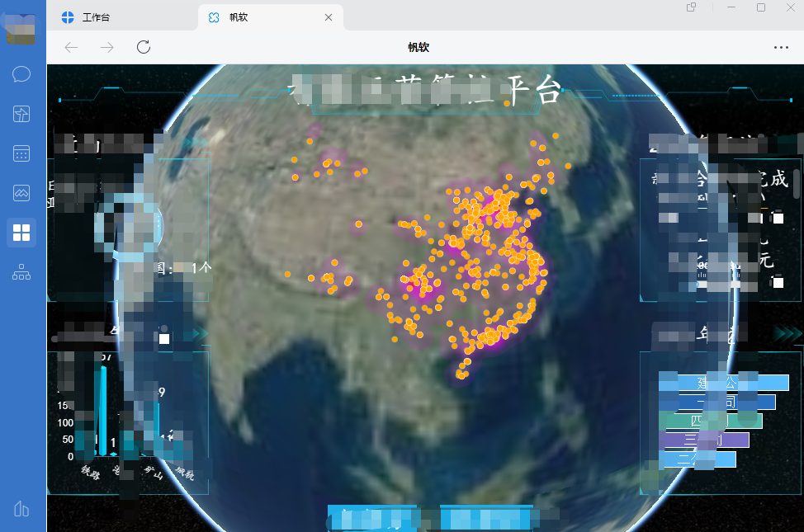Open the calendar sidebar icon
Viewport: 804px width, 532px height.
[21, 153]
